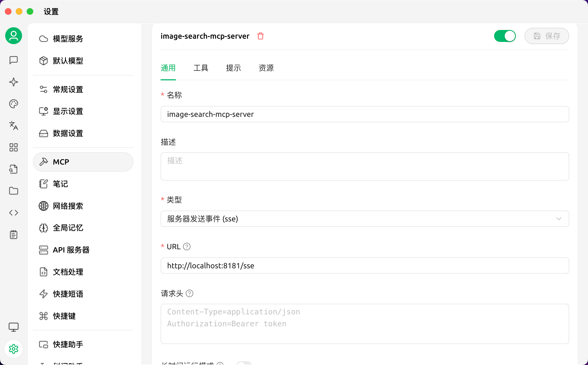Click the image-search-mcp-server title text
Viewport: 588px width, 365px height.
[x=205, y=36]
